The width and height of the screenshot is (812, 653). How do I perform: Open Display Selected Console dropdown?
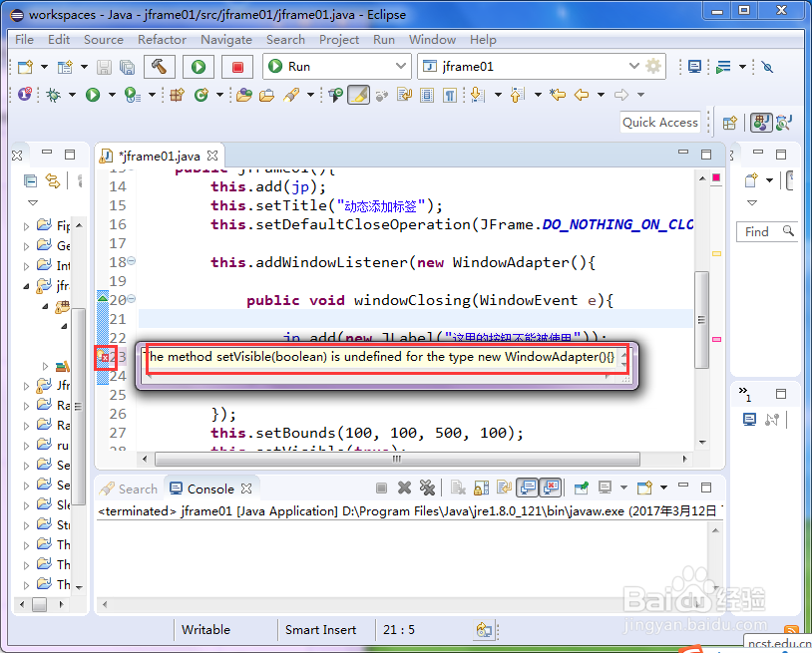click(x=623, y=488)
